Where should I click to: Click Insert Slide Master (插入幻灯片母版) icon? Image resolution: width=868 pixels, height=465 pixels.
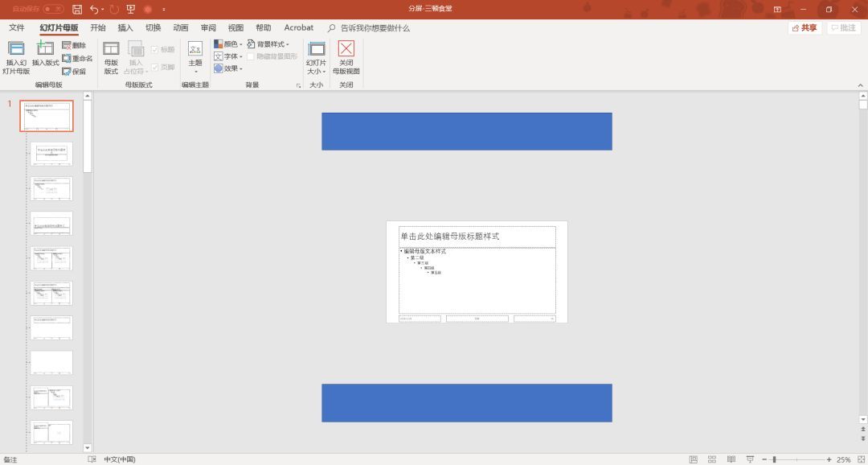click(16, 50)
